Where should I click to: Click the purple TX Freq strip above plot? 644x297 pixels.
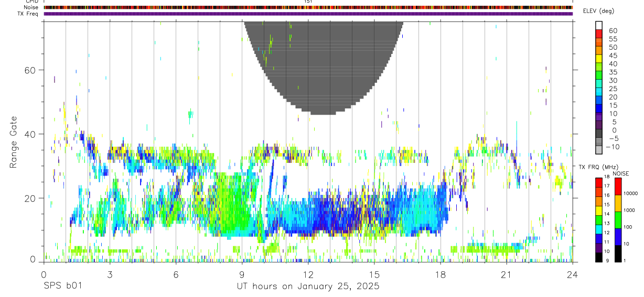[308, 14]
